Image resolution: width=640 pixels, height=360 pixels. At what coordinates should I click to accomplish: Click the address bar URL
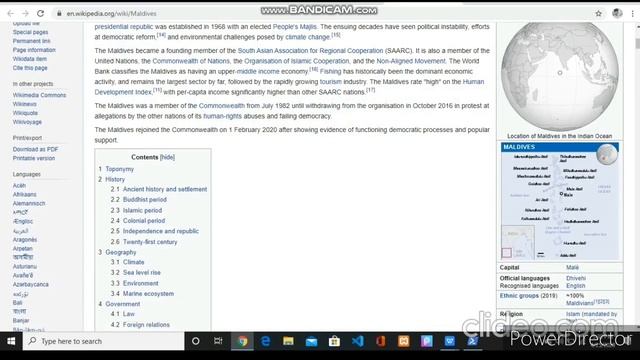point(111,13)
